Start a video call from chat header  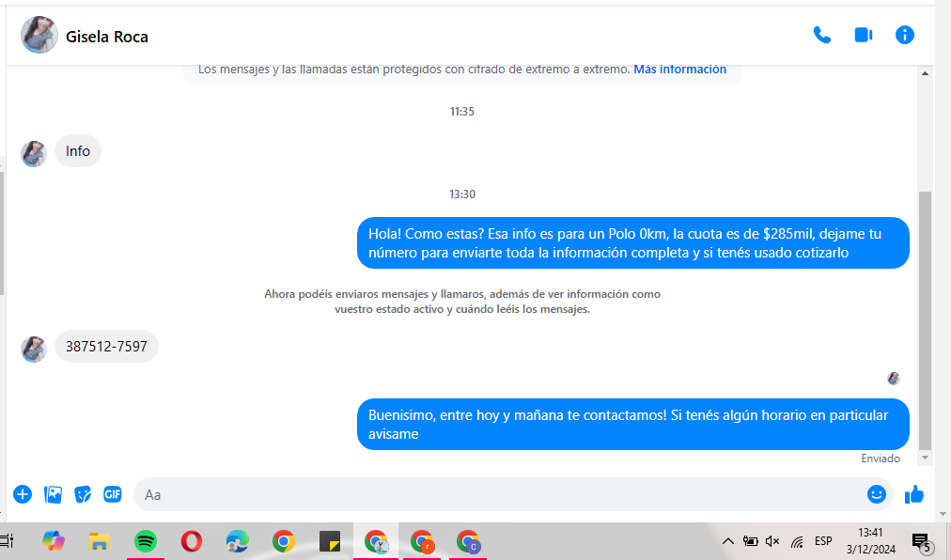(x=863, y=35)
